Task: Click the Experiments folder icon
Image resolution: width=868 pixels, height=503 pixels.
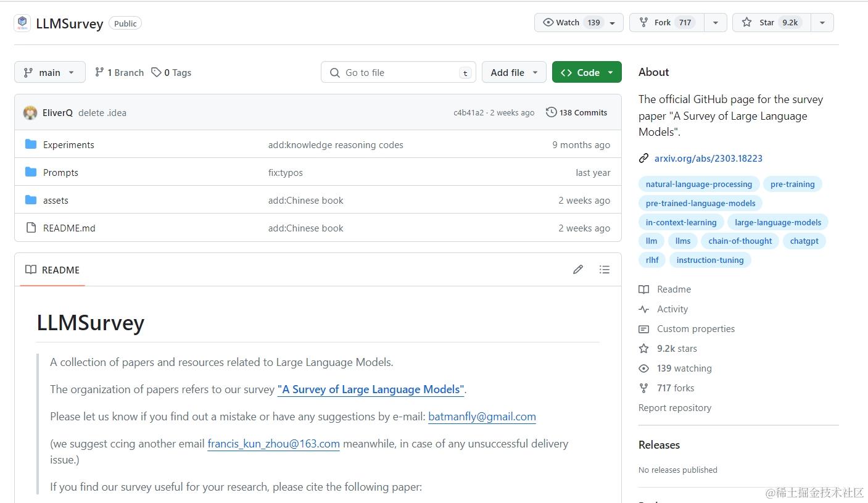Action: 31,144
